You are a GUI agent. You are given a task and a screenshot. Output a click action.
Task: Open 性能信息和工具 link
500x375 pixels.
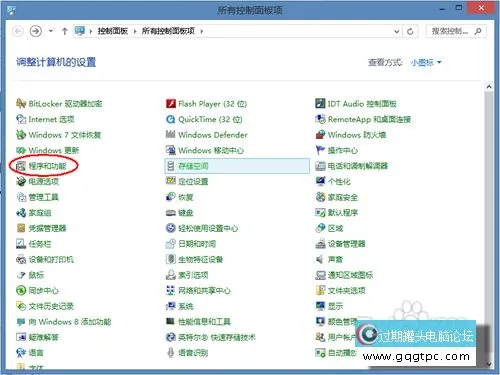[204, 322]
